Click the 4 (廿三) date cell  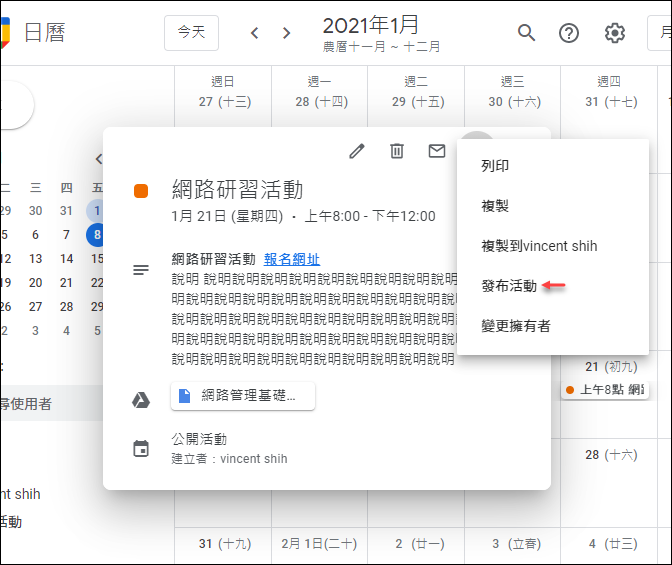point(613,544)
